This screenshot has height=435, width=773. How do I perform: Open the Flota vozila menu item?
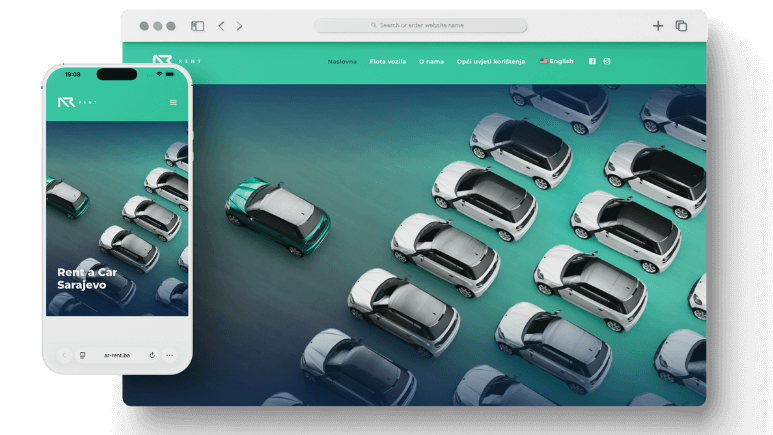coord(387,62)
